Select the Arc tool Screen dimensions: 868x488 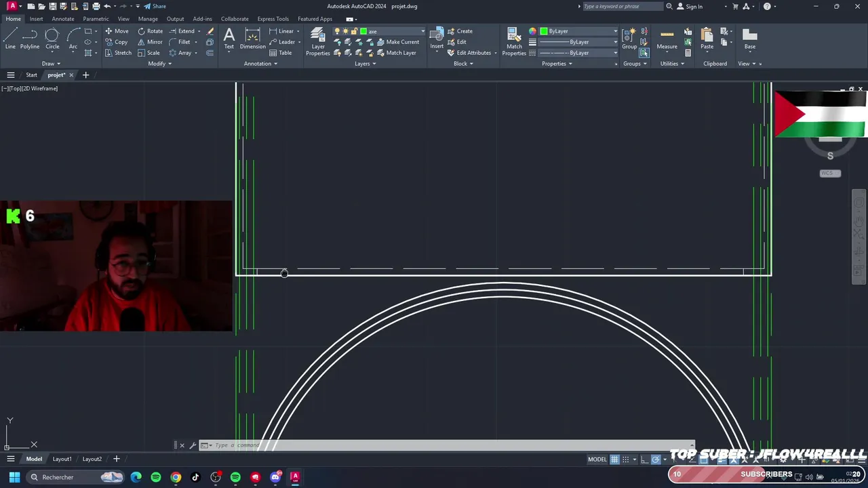(73, 39)
